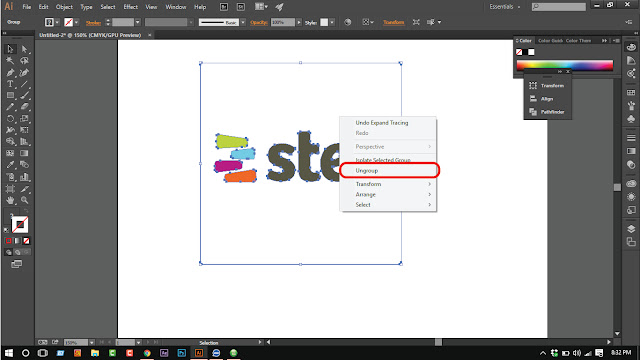Select the Pen tool

[10, 73]
